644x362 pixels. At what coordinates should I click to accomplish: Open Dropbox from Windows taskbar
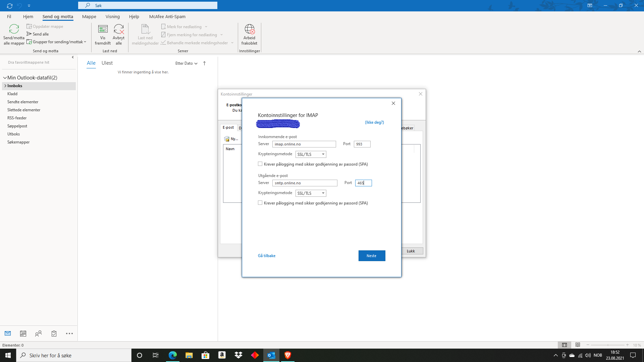238,355
